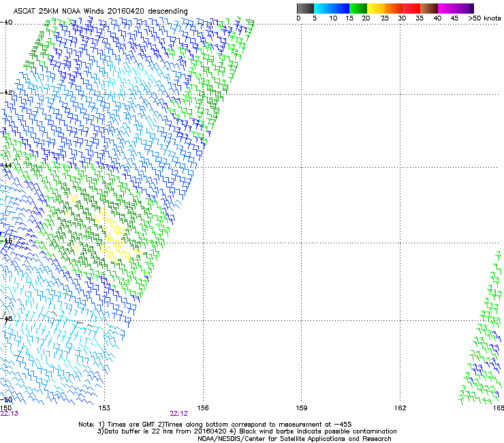Image resolution: width=504 pixels, height=443 pixels.
Task: Click the '>50 knots' legend label
Action: click(484, 18)
